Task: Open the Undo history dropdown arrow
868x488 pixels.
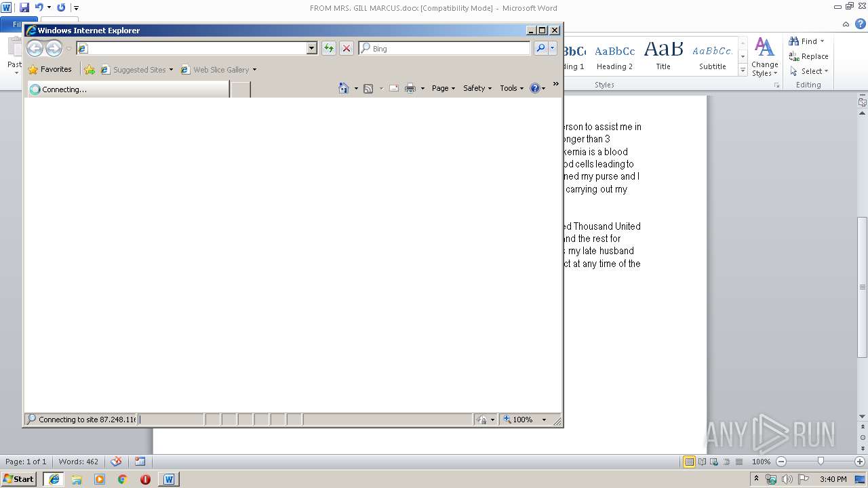Action: tap(49, 7)
